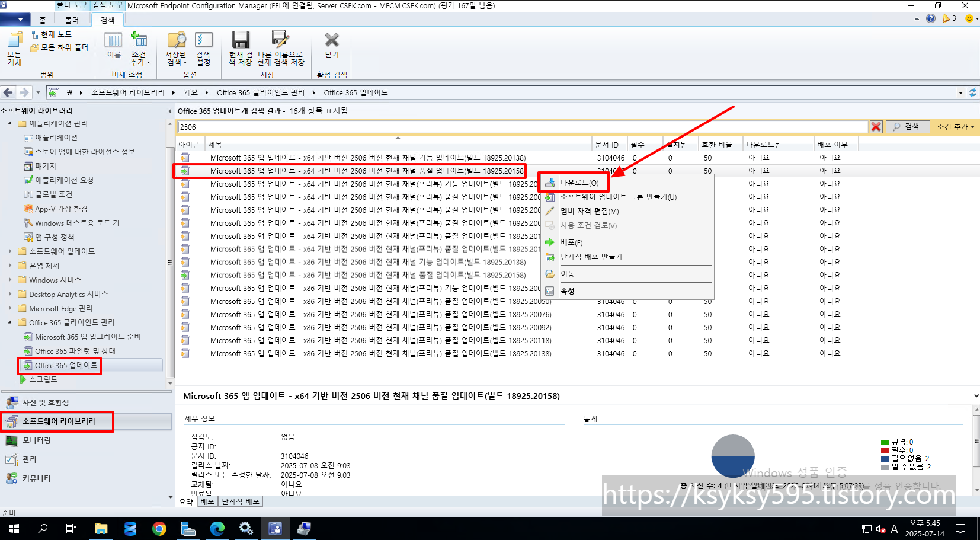Open Windows Start menu
980x540 pixels.
tap(14, 529)
